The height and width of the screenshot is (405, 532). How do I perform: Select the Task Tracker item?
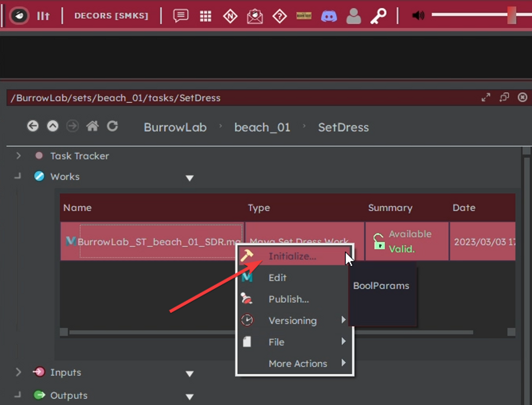pyautogui.click(x=80, y=156)
